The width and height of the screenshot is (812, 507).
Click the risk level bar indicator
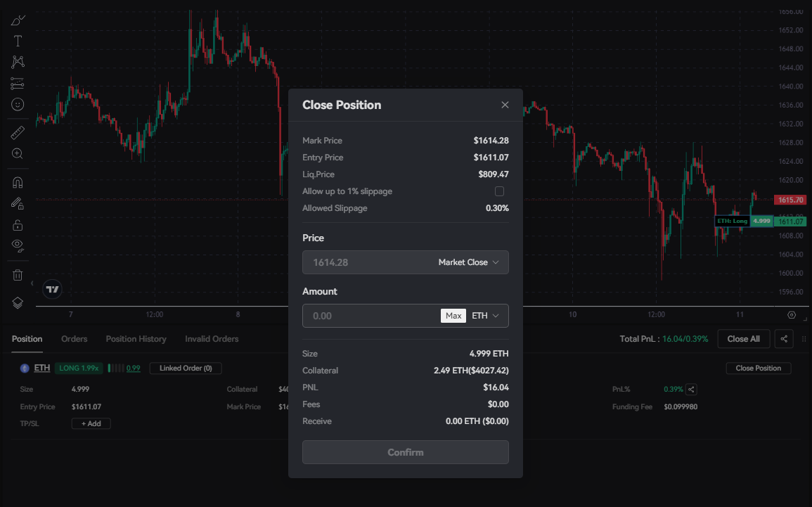(116, 368)
